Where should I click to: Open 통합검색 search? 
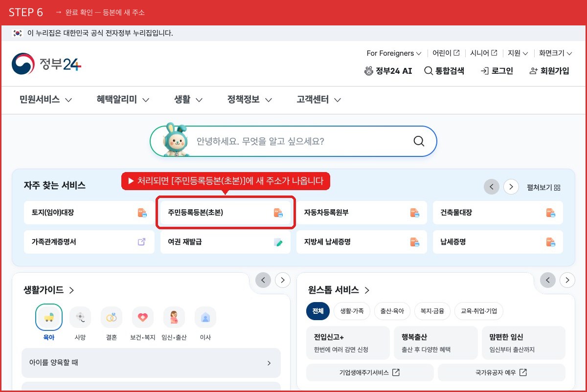[x=444, y=71]
